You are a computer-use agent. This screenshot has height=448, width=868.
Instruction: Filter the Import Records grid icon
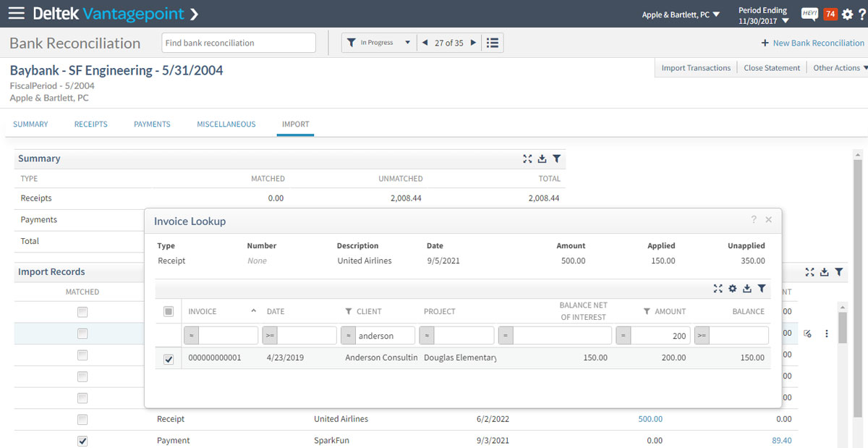click(x=838, y=272)
